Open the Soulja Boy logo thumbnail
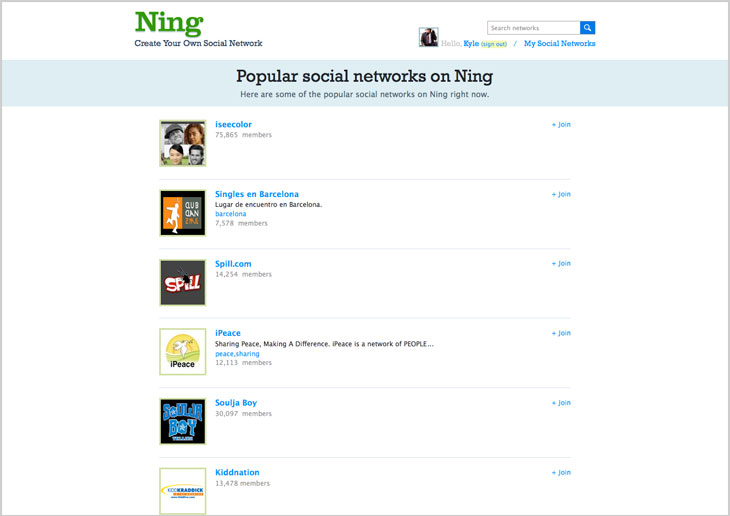 coord(182,421)
